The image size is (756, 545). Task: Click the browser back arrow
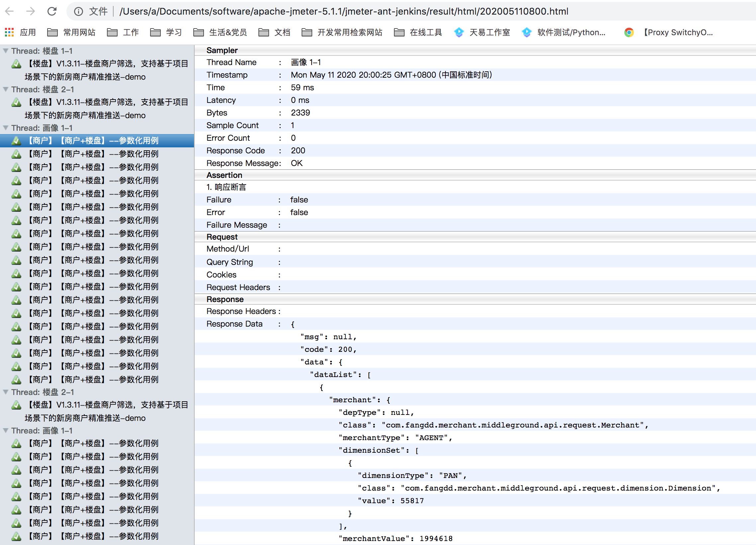(10, 11)
